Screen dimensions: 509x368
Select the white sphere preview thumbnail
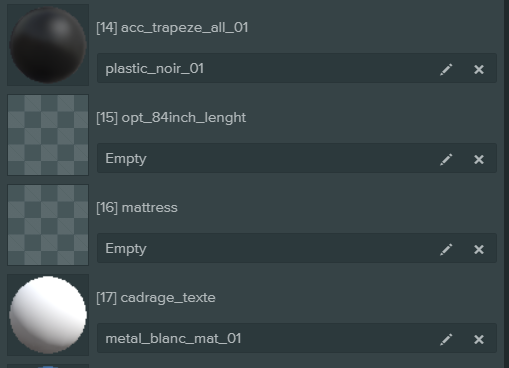tap(48, 315)
